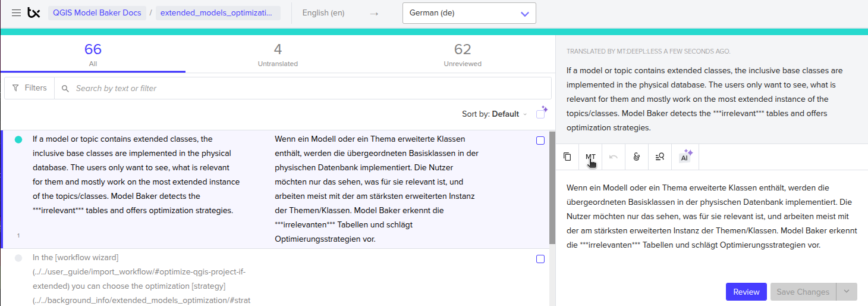The width and height of the screenshot is (868, 306).
Task: Switch to the Untranslated 4 tab
Action: (x=278, y=55)
